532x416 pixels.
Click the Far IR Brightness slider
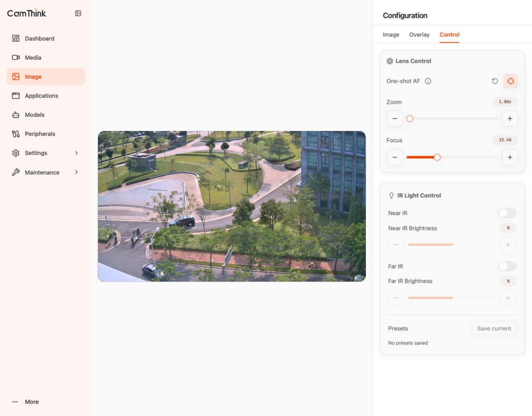click(x=452, y=298)
